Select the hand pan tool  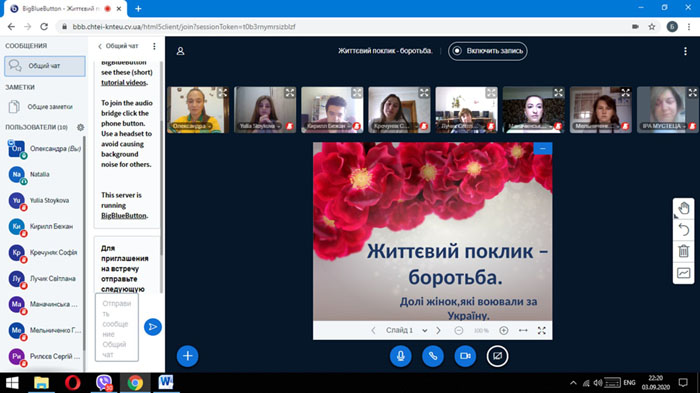(x=683, y=208)
